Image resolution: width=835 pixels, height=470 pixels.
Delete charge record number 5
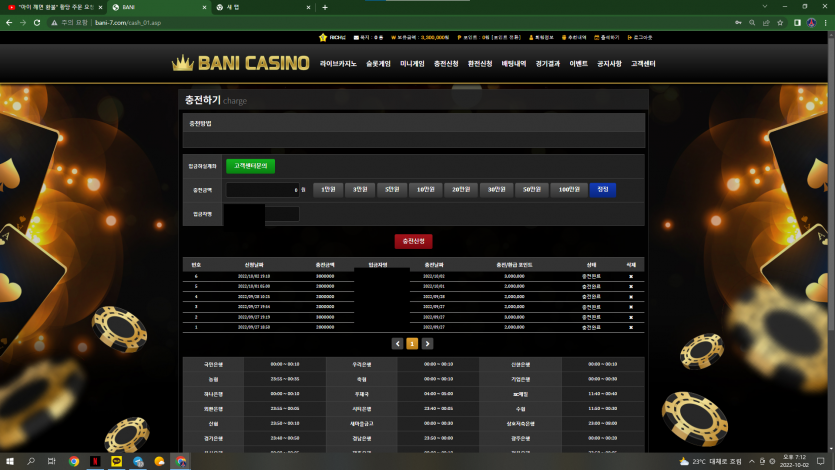point(631,286)
